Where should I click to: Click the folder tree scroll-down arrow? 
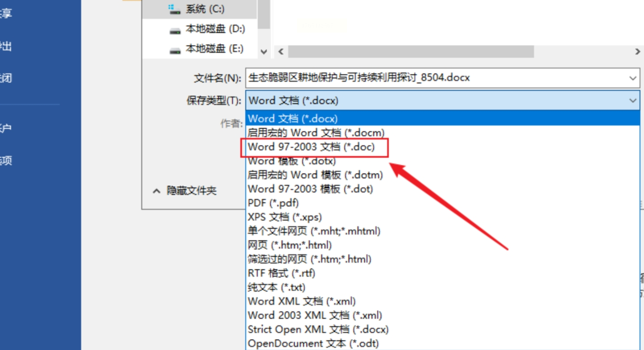tap(264, 52)
